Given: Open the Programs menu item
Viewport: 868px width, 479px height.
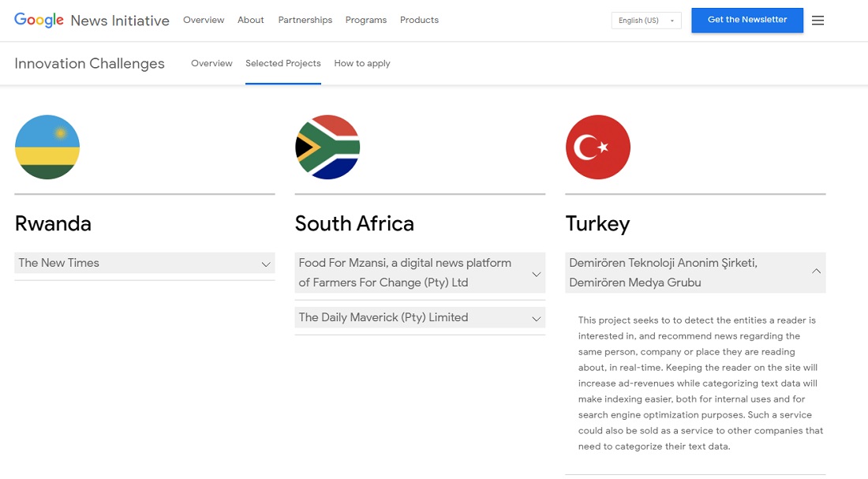Looking at the screenshot, I should [x=366, y=20].
